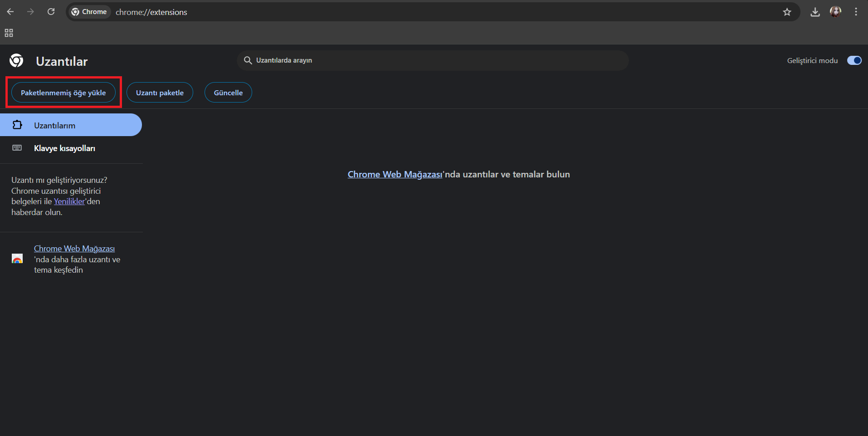Click the Chrome site info chip
Viewport: 868px width, 436px height.
[89, 12]
